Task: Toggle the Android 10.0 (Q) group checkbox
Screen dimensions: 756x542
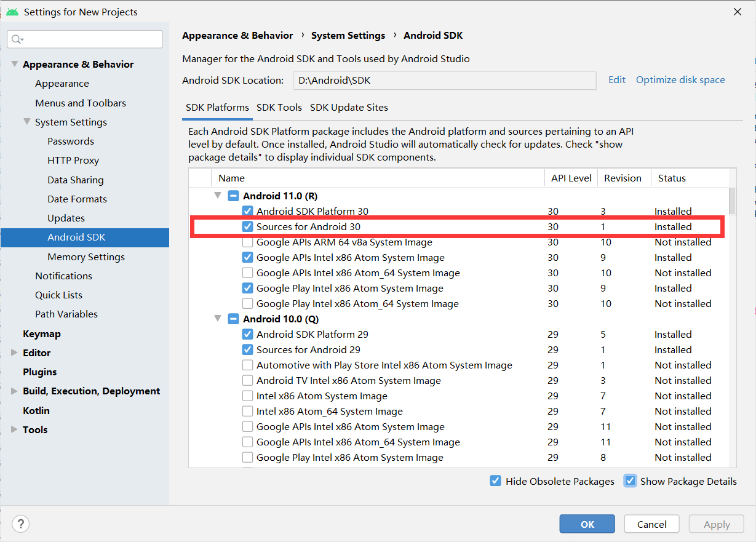Action: (x=233, y=319)
